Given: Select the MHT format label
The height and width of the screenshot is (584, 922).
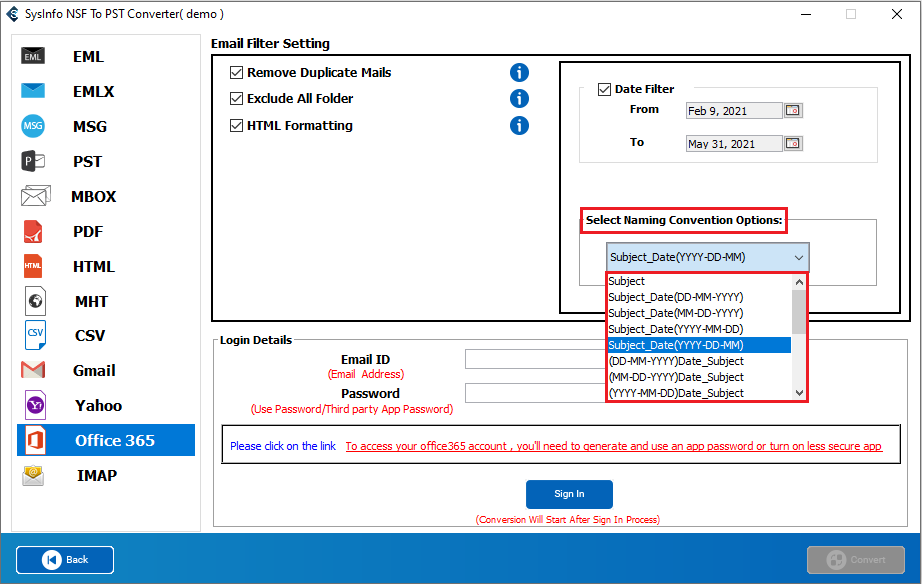Looking at the screenshot, I should tap(91, 302).
